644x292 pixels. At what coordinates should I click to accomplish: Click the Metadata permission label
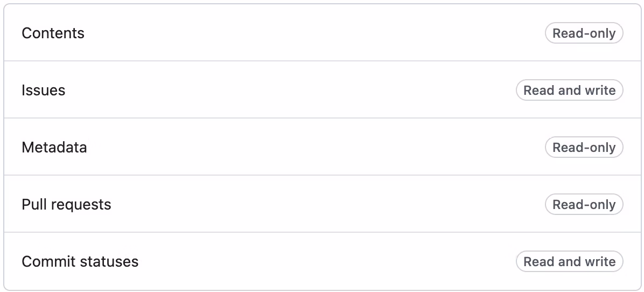point(54,148)
